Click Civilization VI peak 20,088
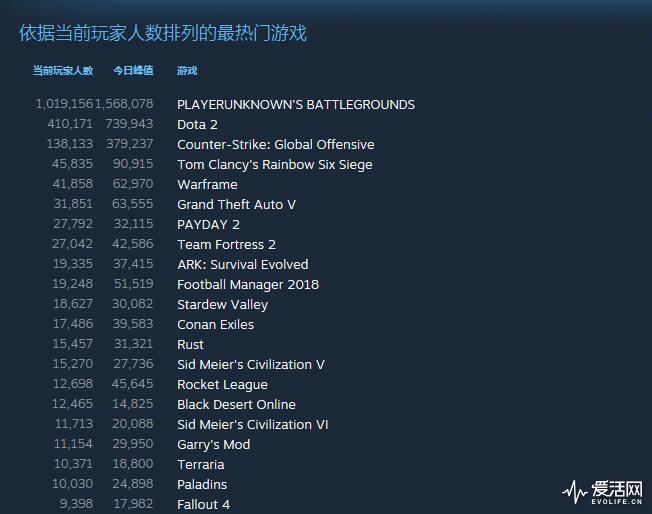 coord(133,424)
